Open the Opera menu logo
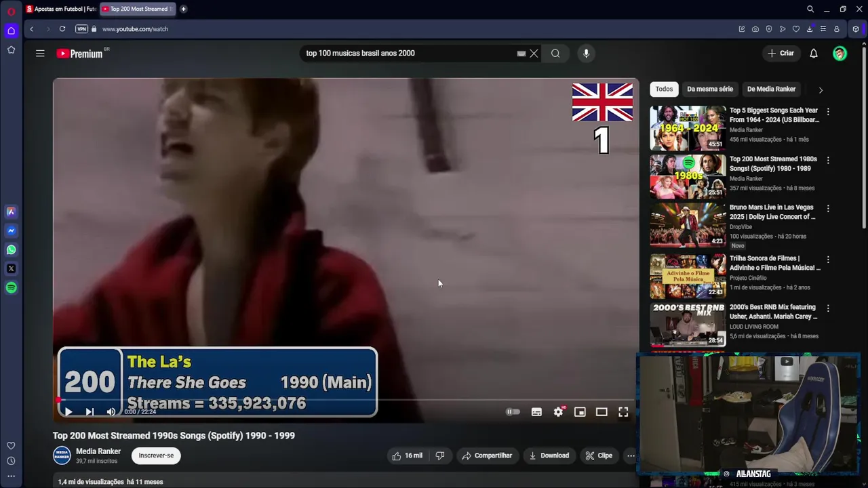The width and height of the screenshot is (868, 488). 11,11
